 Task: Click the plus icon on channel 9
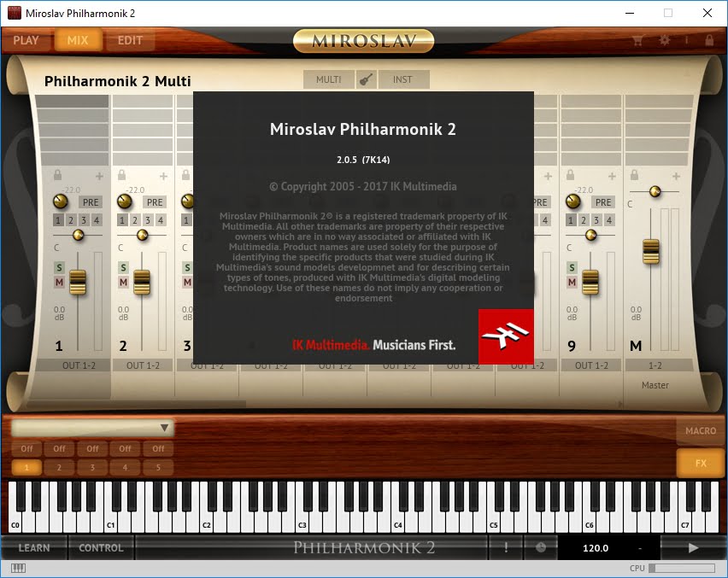(612, 176)
